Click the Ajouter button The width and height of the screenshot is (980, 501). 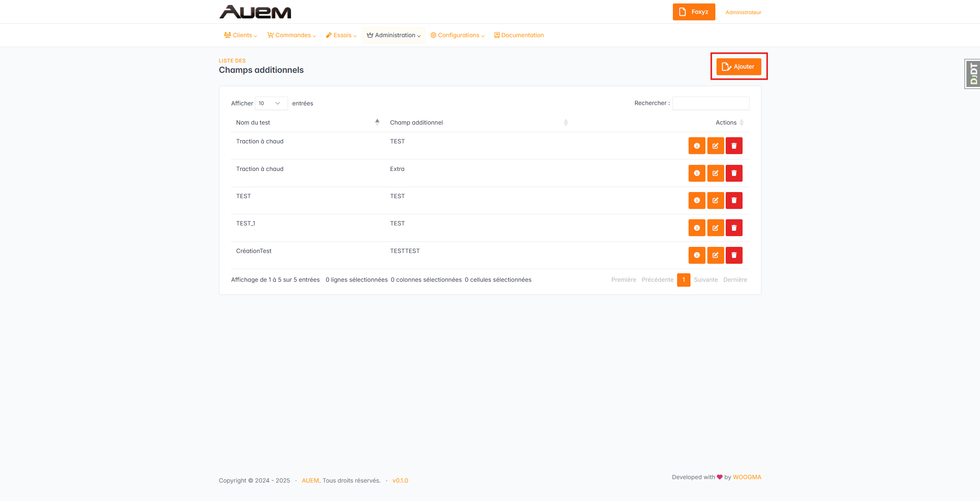738,67
